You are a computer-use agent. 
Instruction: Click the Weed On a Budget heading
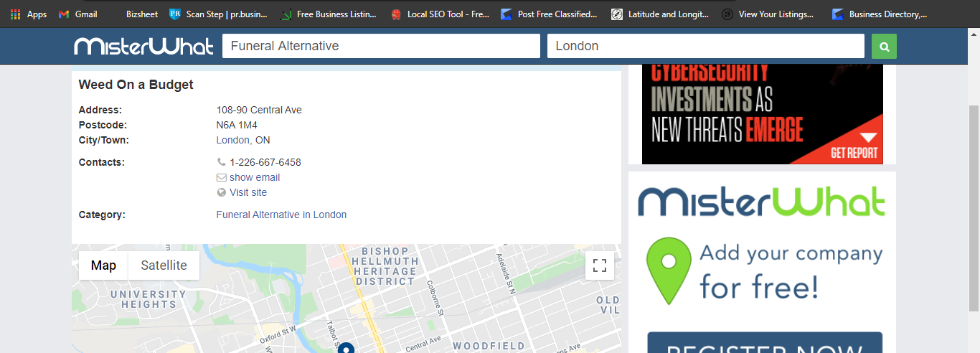point(136,85)
